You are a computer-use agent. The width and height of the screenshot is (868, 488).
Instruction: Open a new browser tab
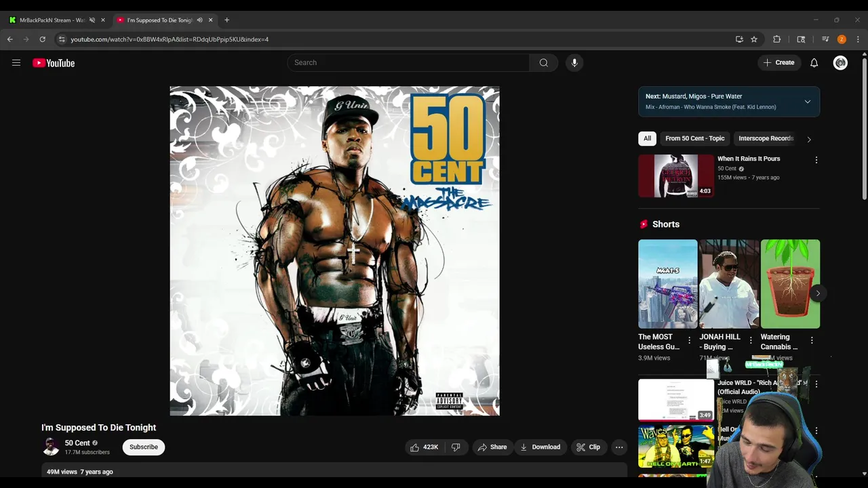click(x=226, y=20)
